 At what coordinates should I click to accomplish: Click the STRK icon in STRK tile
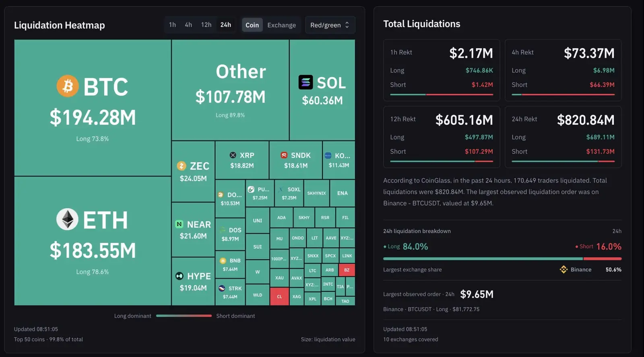click(x=222, y=288)
